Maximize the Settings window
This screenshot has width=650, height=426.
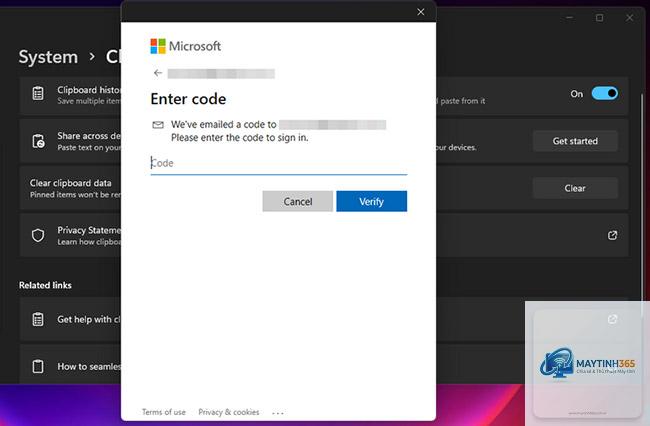click(599, 18)
